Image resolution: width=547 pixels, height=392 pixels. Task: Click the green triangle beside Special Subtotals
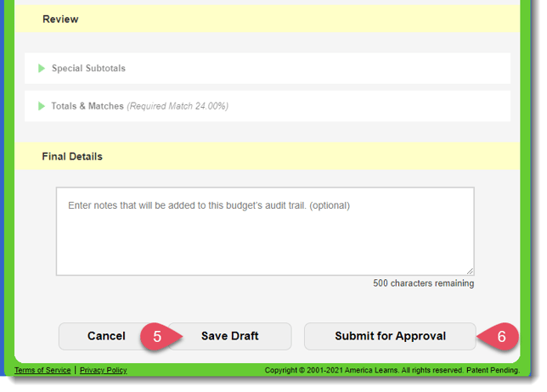[42, 68]
